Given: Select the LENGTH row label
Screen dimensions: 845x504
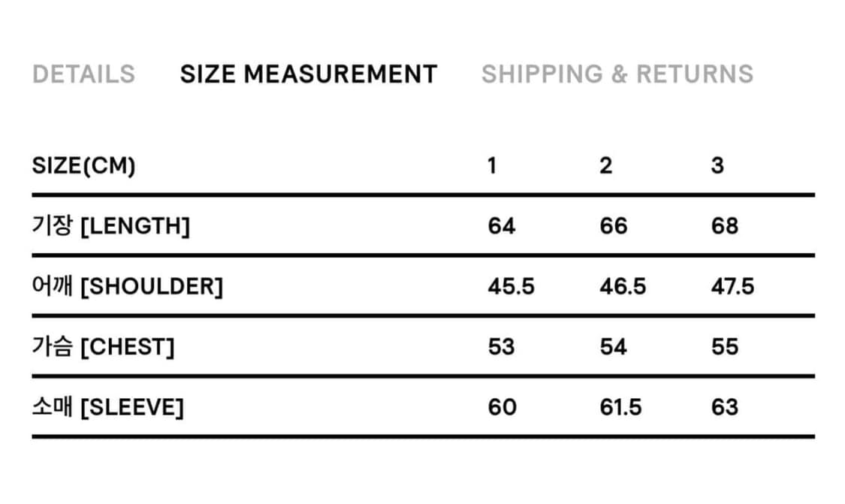Looking at the screenshot, I should pos(110,226).
